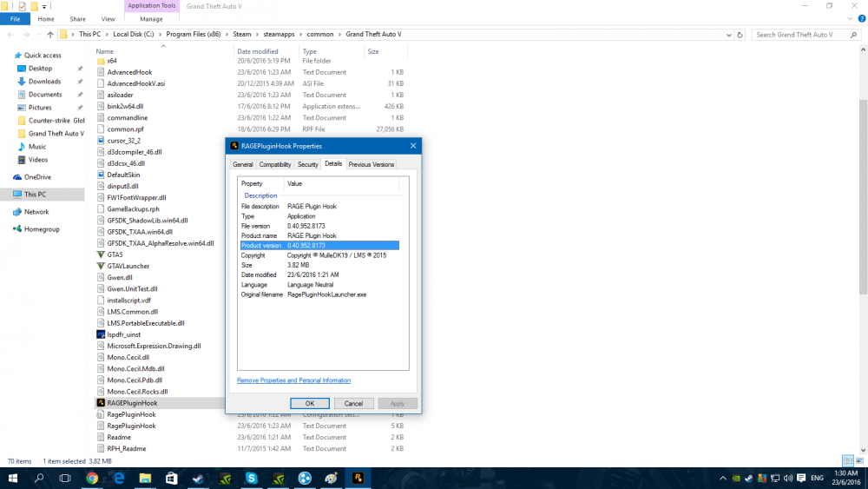Screen dimensions: 868x489
Task: Open Downloads in the navigation pane
Action: (x=44, y=82)
